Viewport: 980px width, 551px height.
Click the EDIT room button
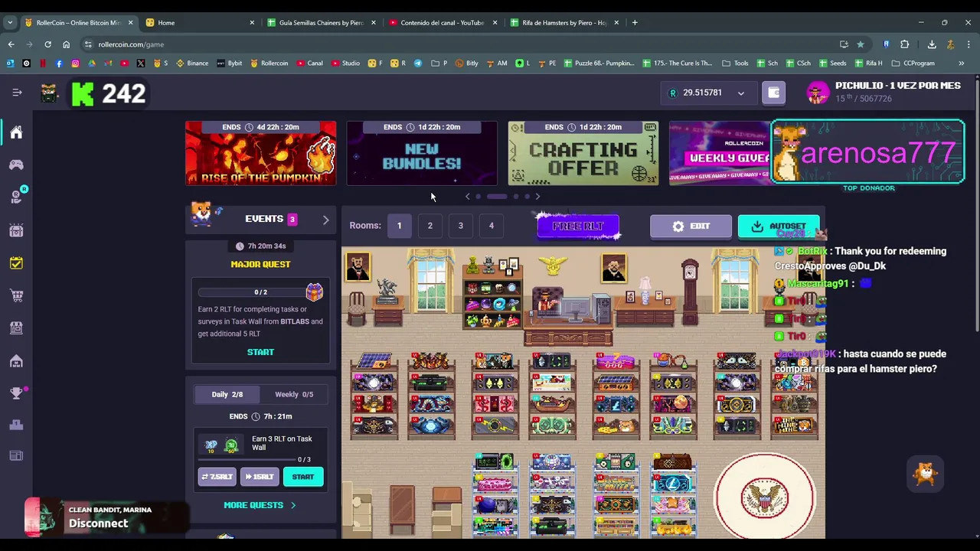[691, 227]
